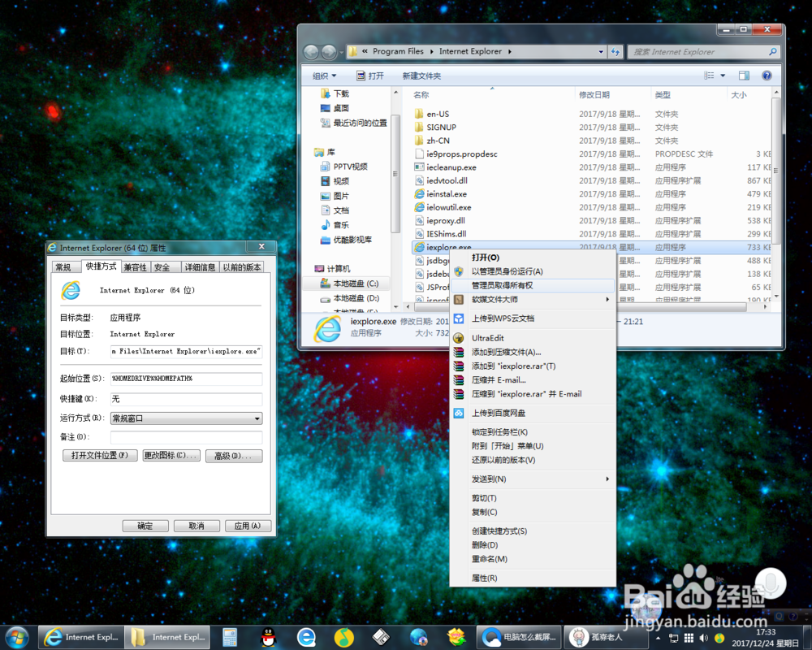Click the UltraEdit icon in context menu

(458, 338)
